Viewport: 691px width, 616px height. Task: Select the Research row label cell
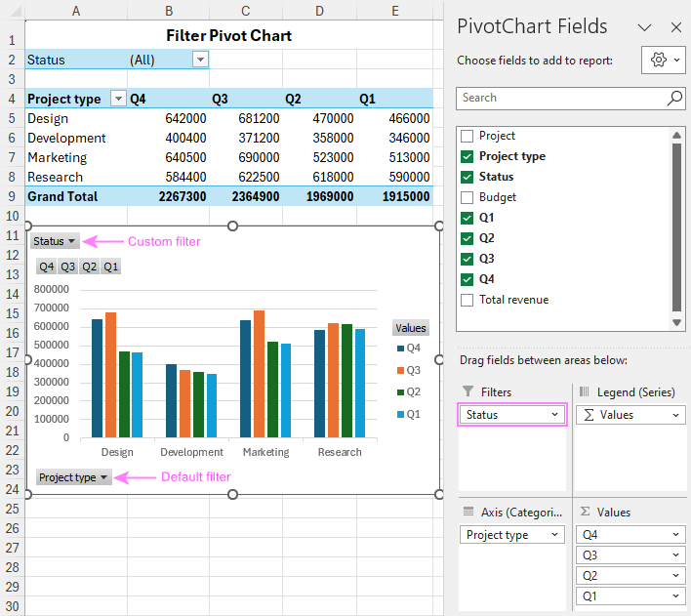(x=76, y=177)
